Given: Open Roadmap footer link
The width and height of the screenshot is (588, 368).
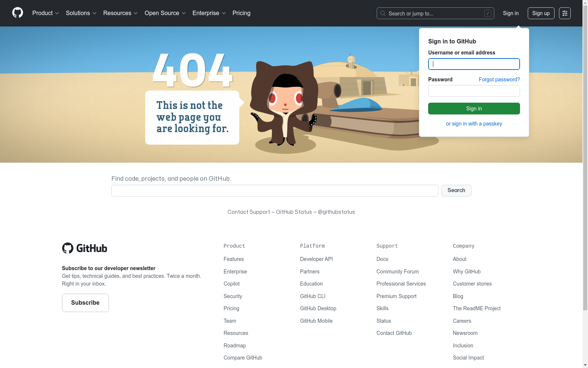Looking at the screenshot, I should point(235,346).
